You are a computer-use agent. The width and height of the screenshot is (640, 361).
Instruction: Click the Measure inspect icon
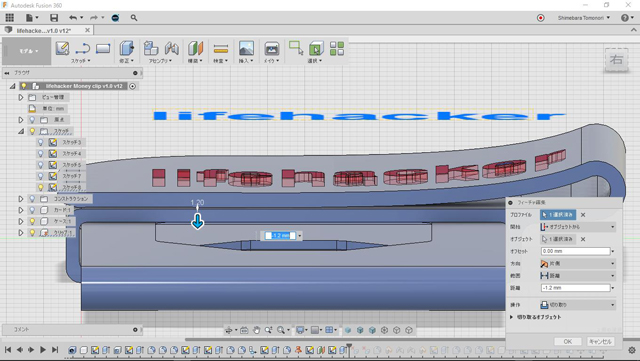[221, 49]
